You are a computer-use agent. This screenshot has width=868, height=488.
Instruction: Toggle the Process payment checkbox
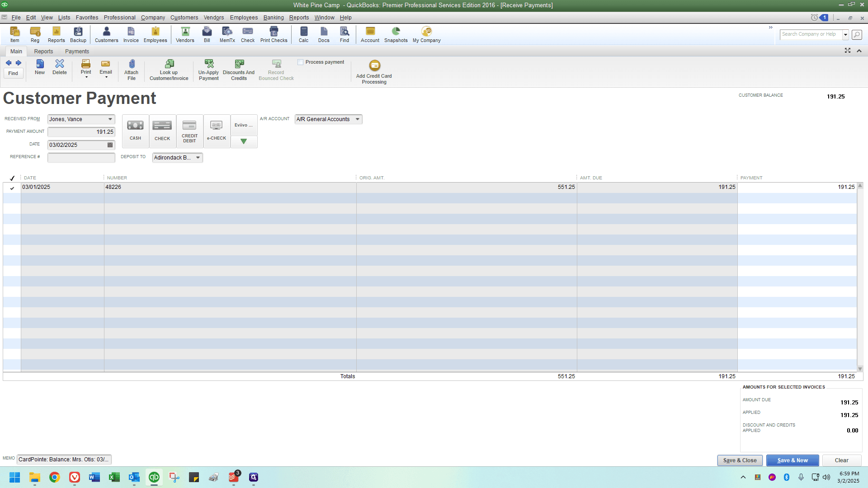(x=301, y=62)
